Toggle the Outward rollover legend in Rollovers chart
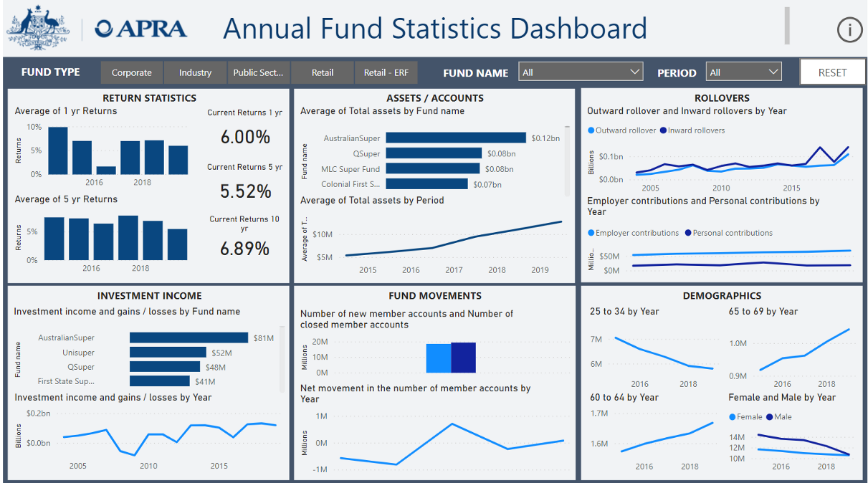This screenshot has height=483, width=868. pyautogui.click(x=622, y=130)
